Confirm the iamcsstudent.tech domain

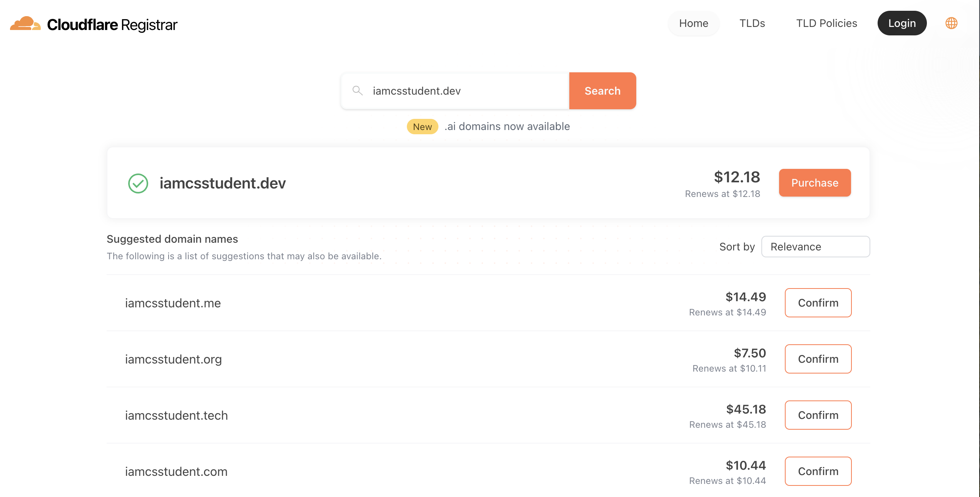tap(818, 415)
